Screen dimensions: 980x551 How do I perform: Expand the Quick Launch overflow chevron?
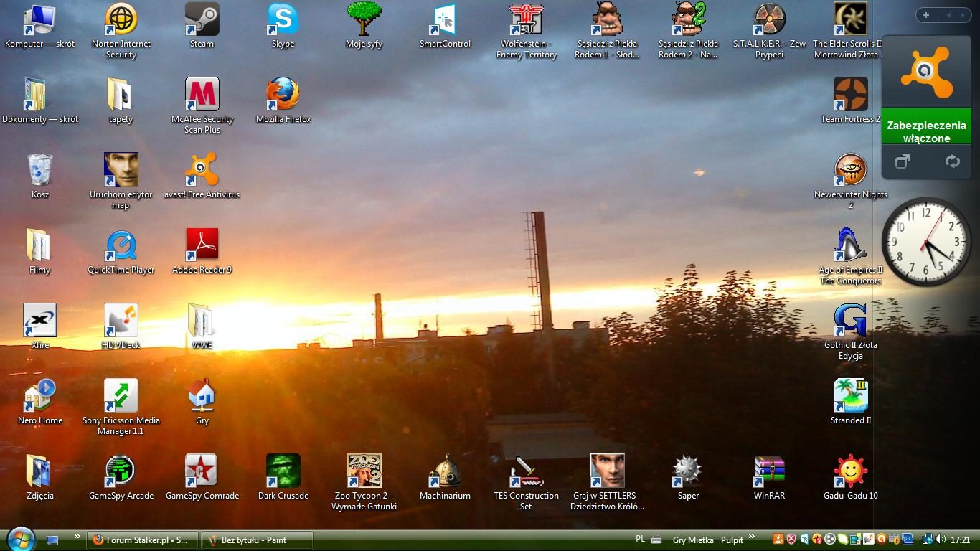tap(77, 537)
